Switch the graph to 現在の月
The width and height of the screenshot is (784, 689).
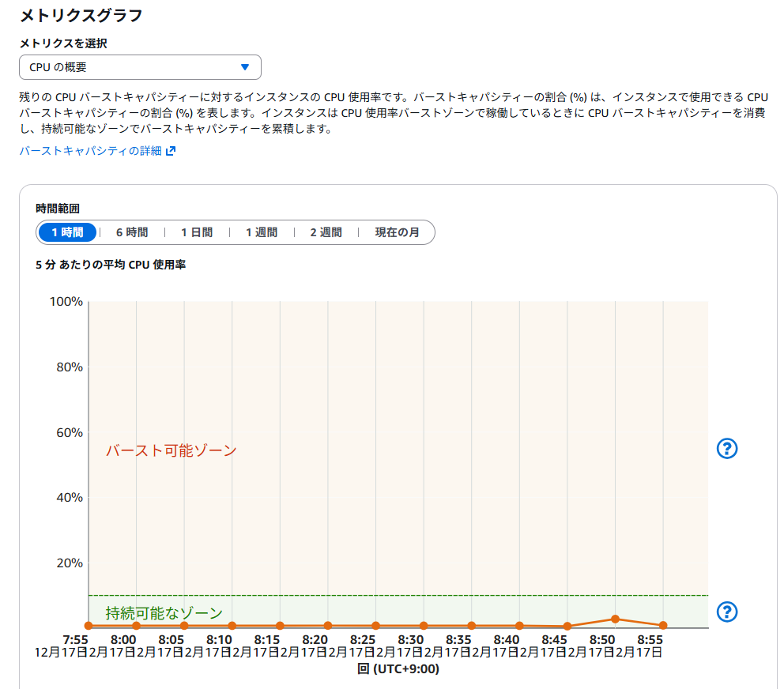pyautogui.click(x=397, y=232)
